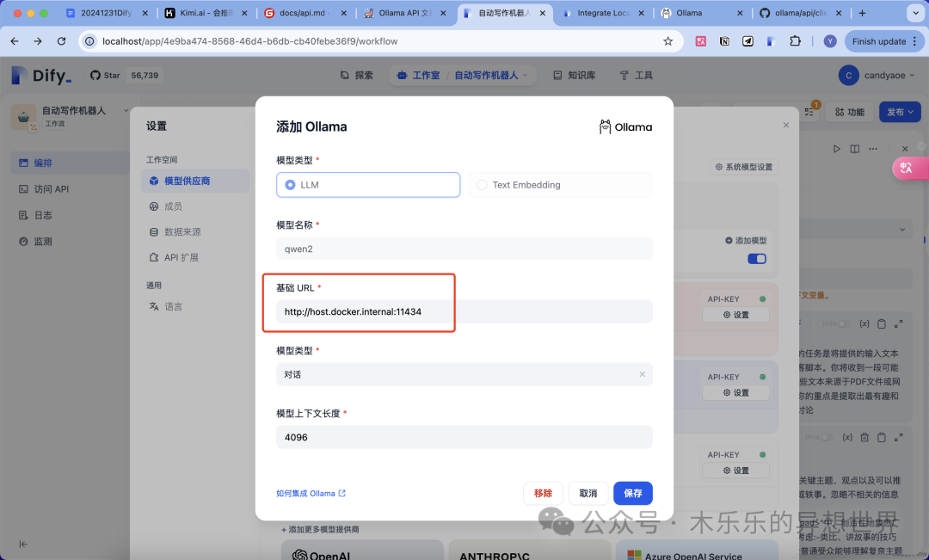Open a new browser tab

[x=862, y=12]
